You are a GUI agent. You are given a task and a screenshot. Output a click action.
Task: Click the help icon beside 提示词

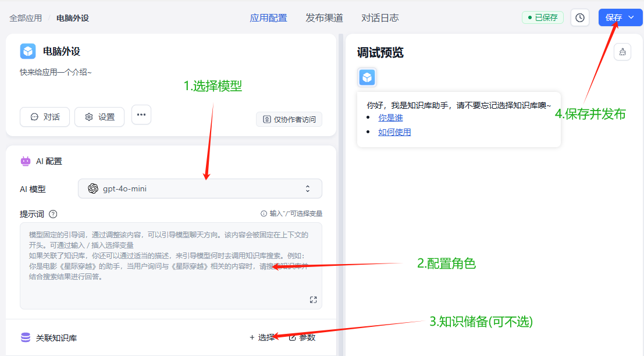click(x=53, y=214)
